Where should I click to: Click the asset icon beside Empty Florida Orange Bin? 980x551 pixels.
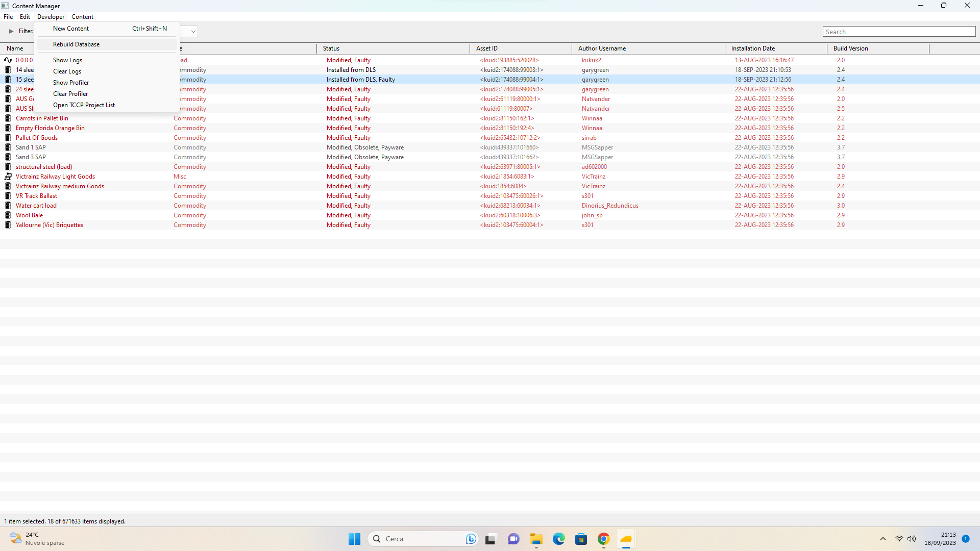point(8,128)
